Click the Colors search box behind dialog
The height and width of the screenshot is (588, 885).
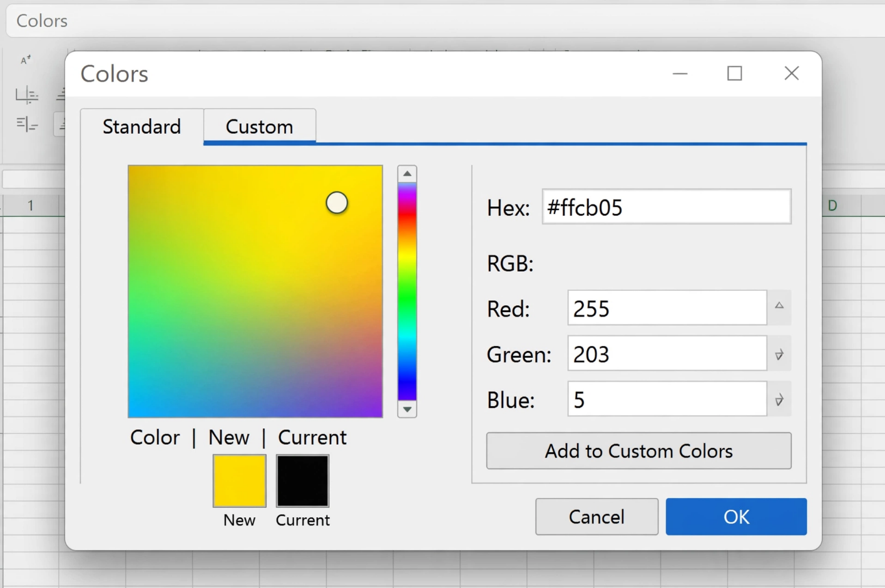tap(445, 21)
